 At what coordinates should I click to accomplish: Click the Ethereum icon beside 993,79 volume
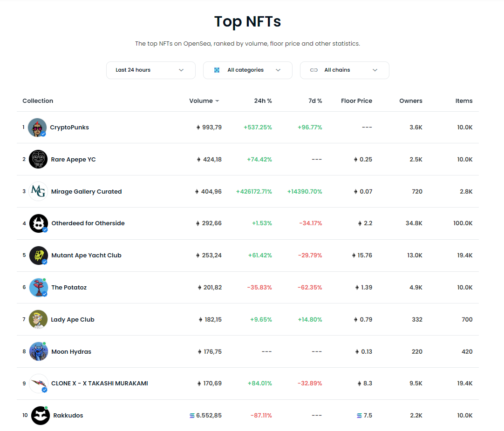coord(198,128)
